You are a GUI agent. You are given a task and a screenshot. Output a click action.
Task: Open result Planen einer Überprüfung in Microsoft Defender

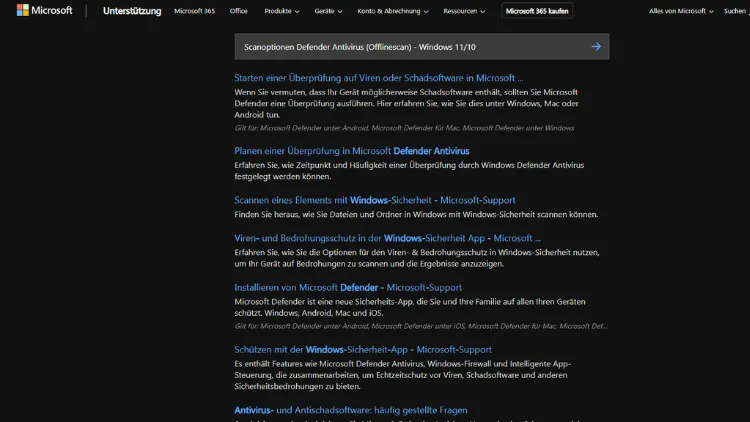click(x=352, y=151)
